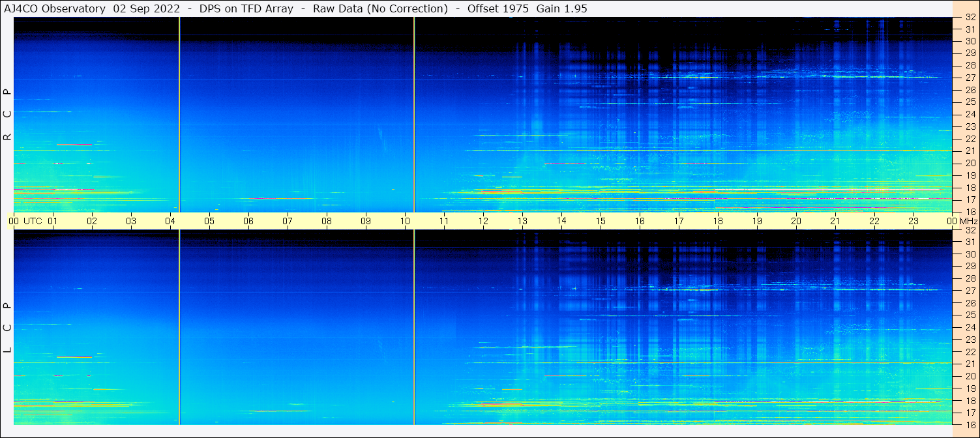Click the 21 hour tick label on time axis
Image resolution: width=980 pixels, height=438 pixels.
pos(835,221)
